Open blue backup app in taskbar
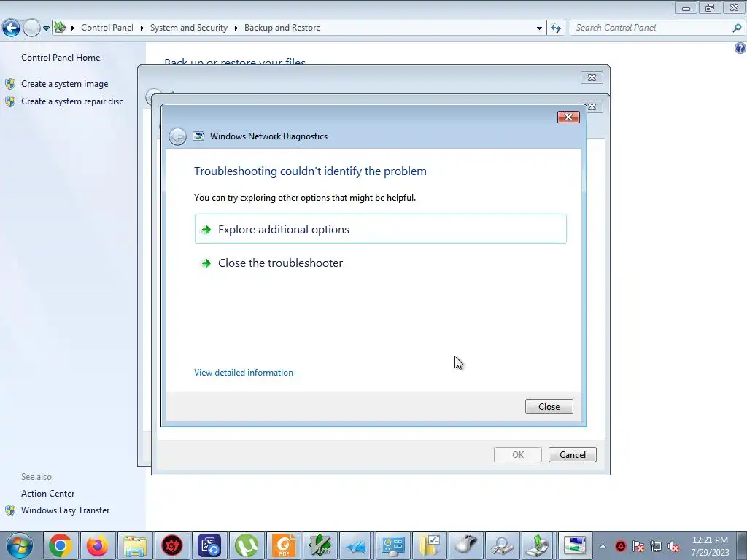 click(209, 545)
